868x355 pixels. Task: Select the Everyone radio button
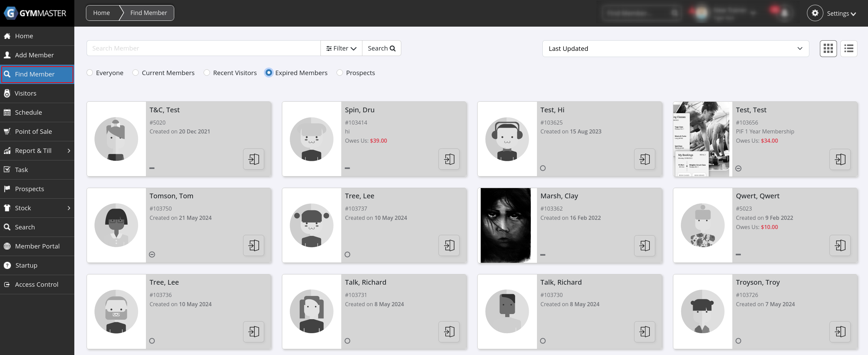(x=90, y=73)
